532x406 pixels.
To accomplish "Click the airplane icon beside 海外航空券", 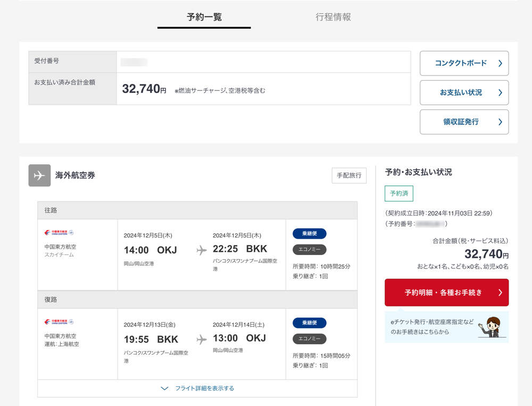I will click(39, 175).
